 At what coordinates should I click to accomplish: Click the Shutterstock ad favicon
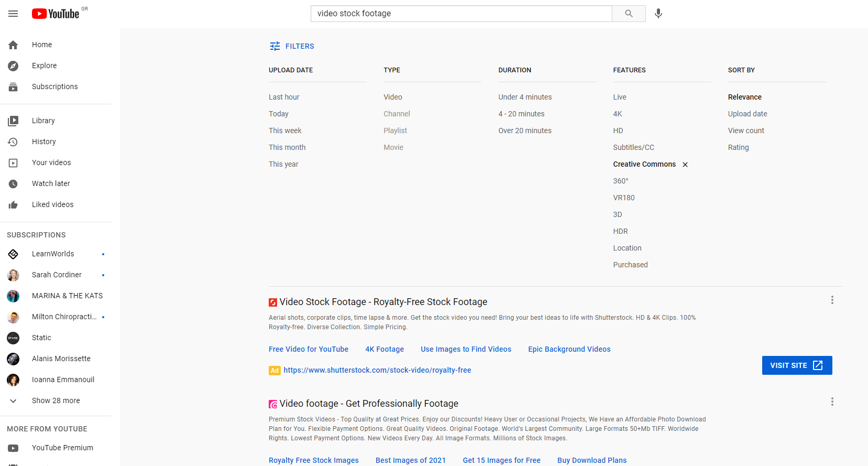point(273,302)
